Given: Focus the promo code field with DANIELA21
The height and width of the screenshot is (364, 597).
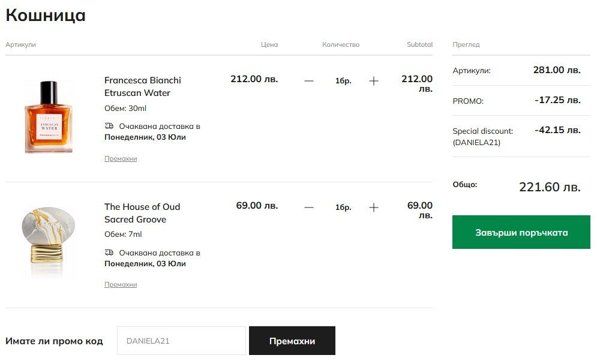Looking at the screenshot, I should click(x=181, y=341).
